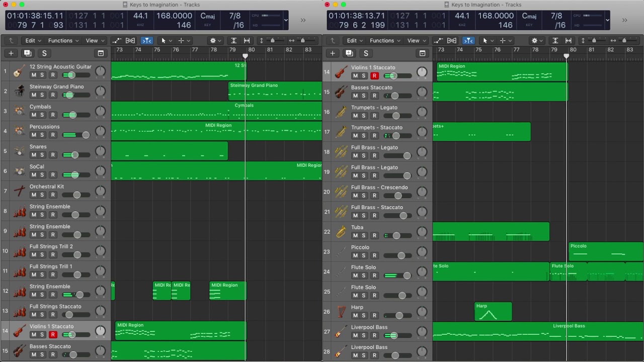Open pointer tool menu in left window
The width and height of the screenshot is (644, 362).
pyautogui.click(x=166, y=41)
